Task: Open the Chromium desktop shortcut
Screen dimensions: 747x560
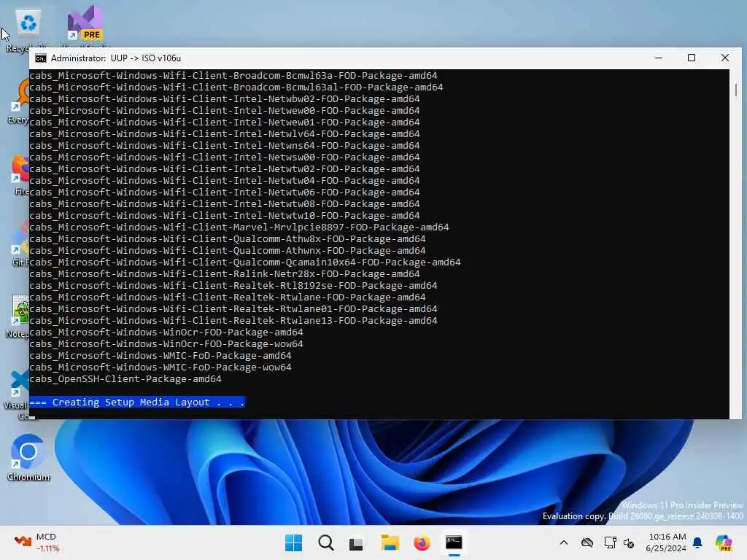Action: [x=28, y=458]
